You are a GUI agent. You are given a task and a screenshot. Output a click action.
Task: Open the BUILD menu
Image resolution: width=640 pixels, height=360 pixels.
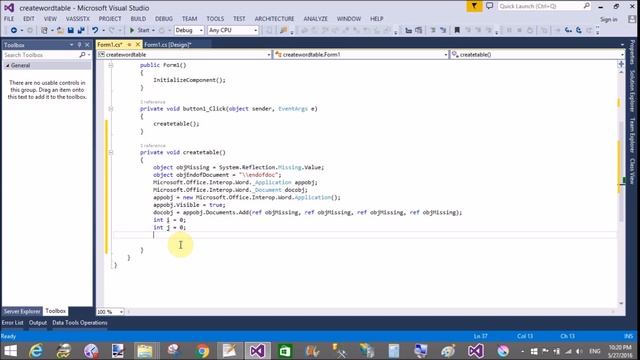tap(138, 19)
